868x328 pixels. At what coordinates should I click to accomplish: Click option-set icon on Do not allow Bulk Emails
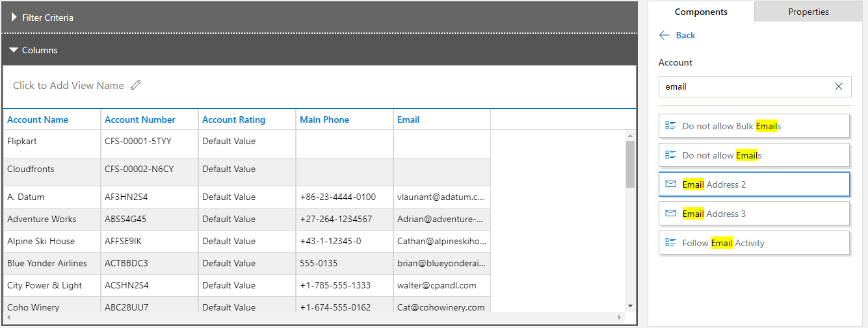click(x=671, y=126)
